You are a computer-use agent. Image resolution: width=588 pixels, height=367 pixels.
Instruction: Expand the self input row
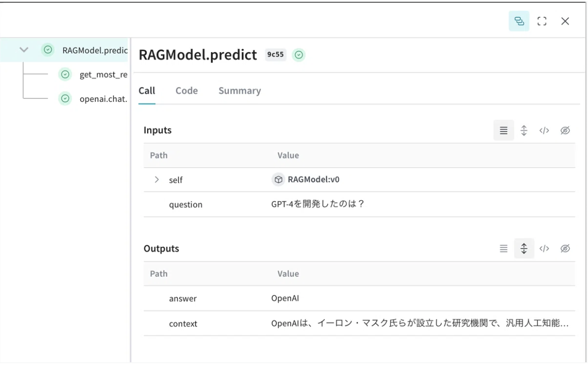click(157, 180)
